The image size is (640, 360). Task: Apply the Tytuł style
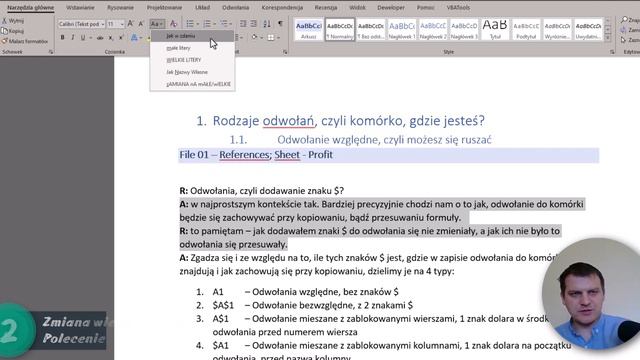(495, 29)
